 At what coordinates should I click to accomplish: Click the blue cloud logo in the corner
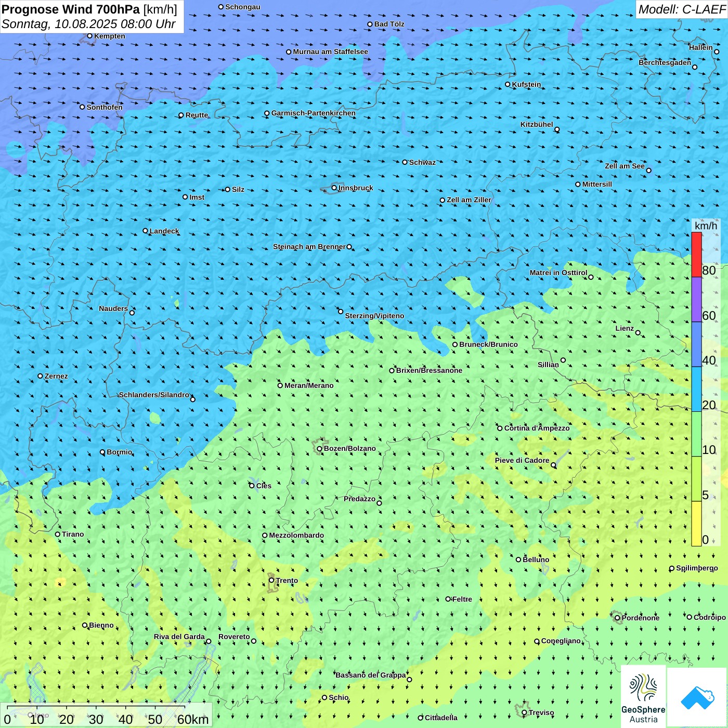click(x=697, y=697)
